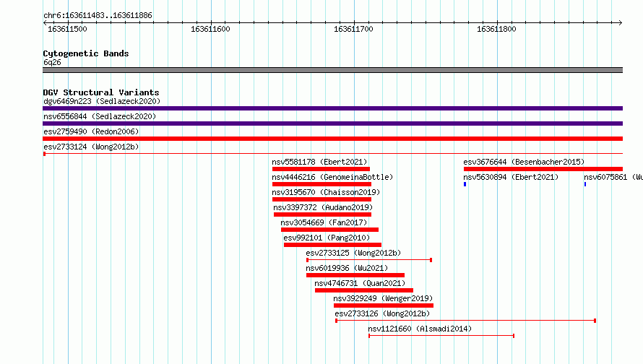Click the DGV Structural Variants track title

(101, 92)
